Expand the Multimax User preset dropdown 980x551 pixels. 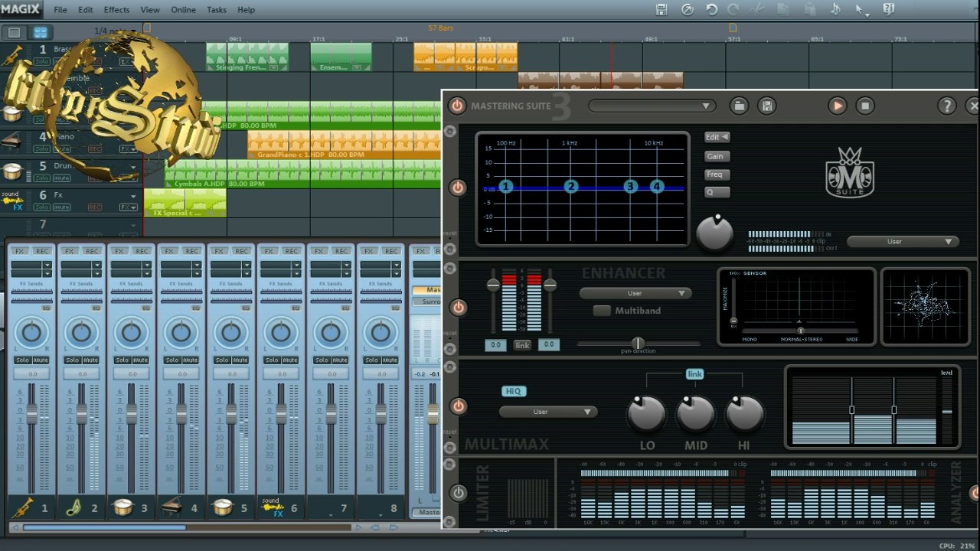coord(547,412)
